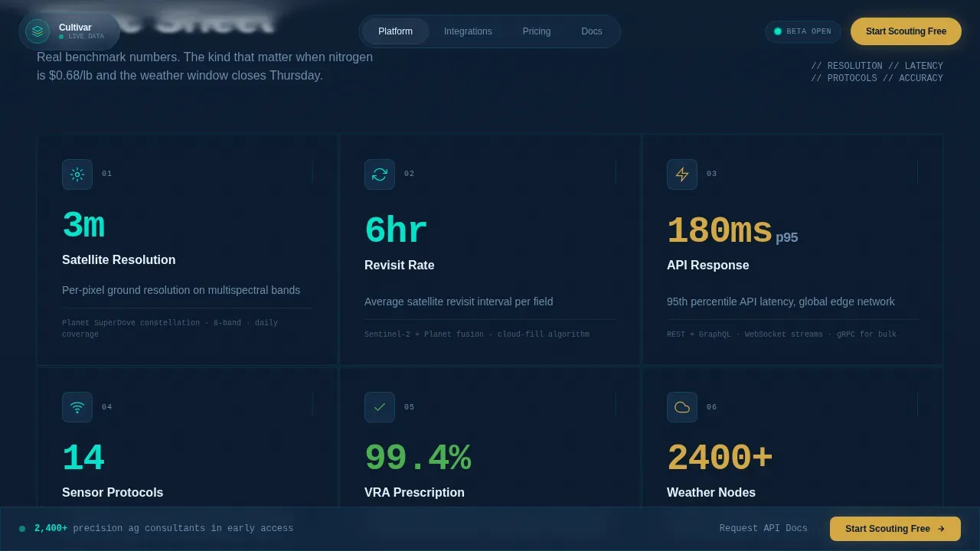Select the LIVE DATA label under Cultivar

[86, 37]
